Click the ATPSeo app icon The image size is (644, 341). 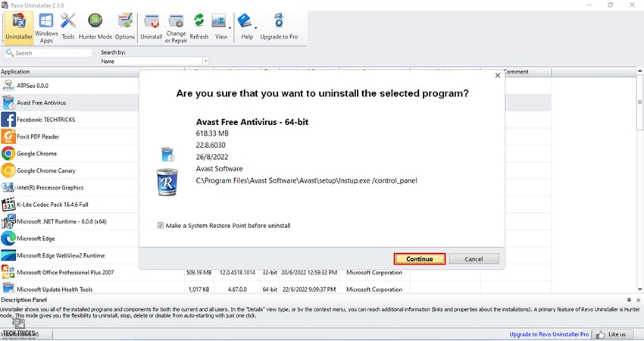pyautogui.click(x=8, y=86)
